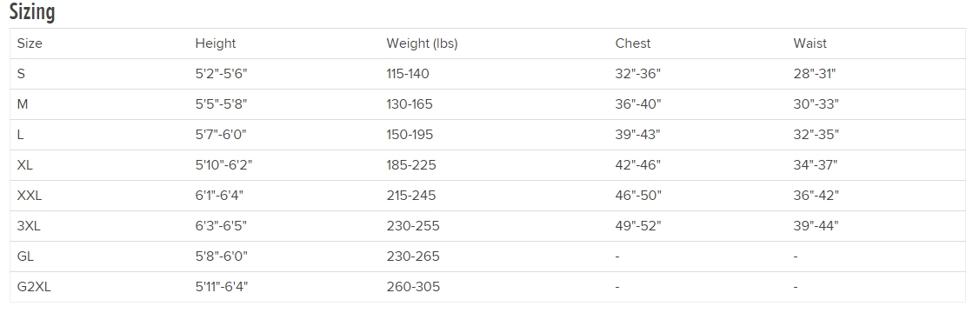Click the M size row label

23,104
